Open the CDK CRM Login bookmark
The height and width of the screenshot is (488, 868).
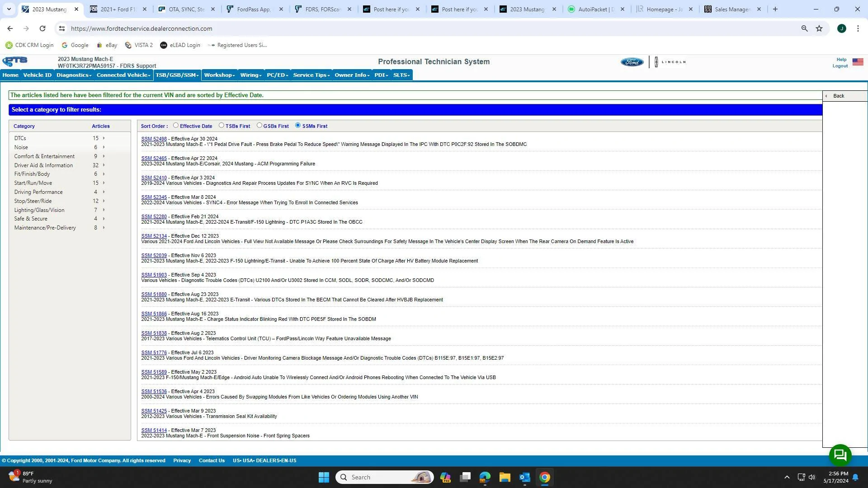point(29,45)
